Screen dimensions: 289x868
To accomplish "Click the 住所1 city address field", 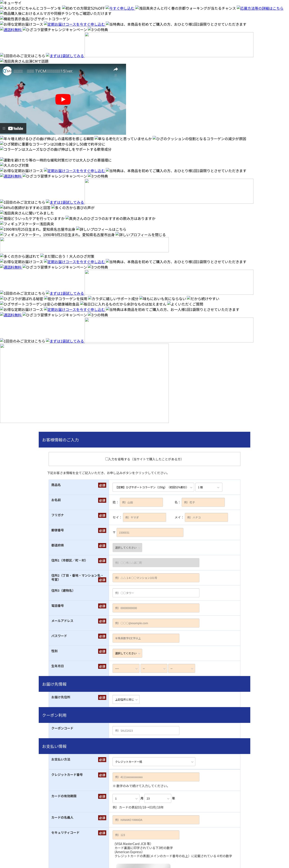I will [x=156, y=562].
